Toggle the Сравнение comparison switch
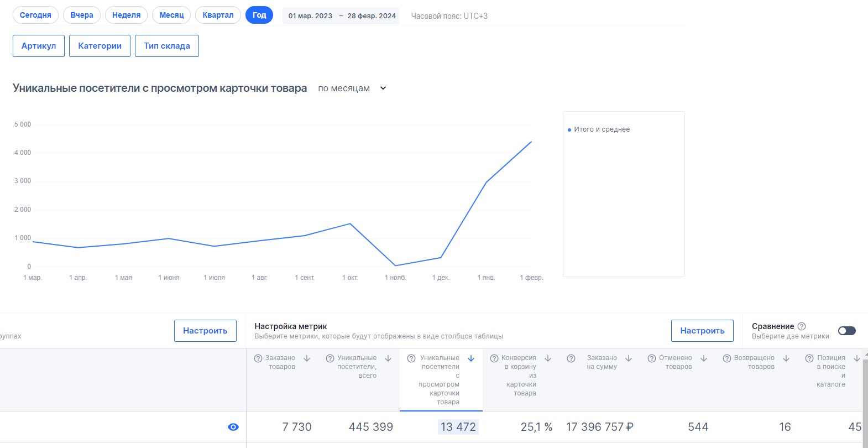The width and height of the screenshot is (868, 448). click(x=847, y=331)
